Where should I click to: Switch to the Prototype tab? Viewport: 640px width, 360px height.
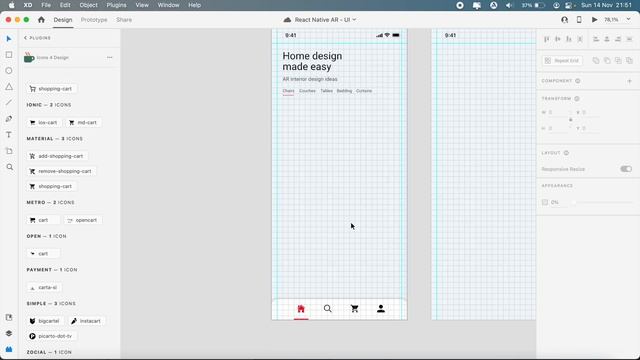click(94, 20)
